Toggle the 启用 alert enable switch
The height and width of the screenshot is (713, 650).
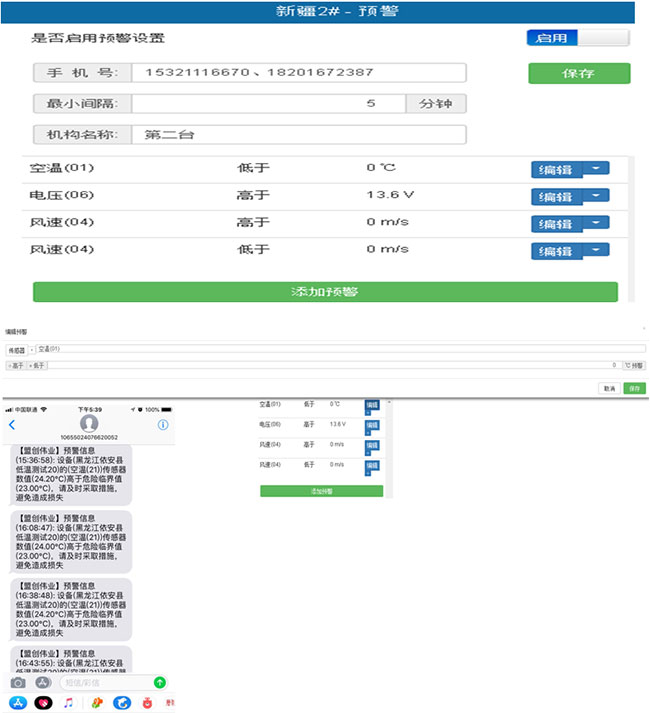click(x=578, y=38)
